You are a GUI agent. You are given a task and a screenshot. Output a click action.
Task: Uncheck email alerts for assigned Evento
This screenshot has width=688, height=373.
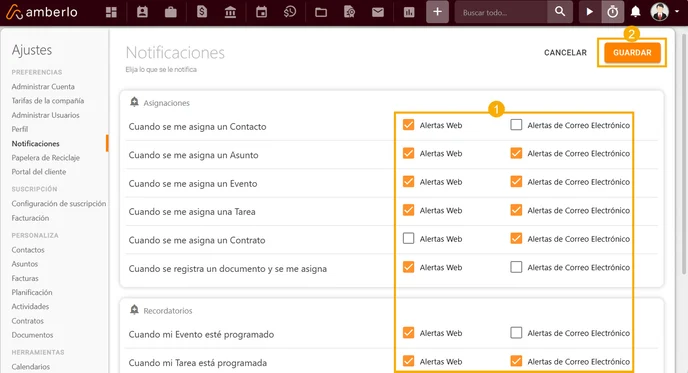tap(516, 182)
